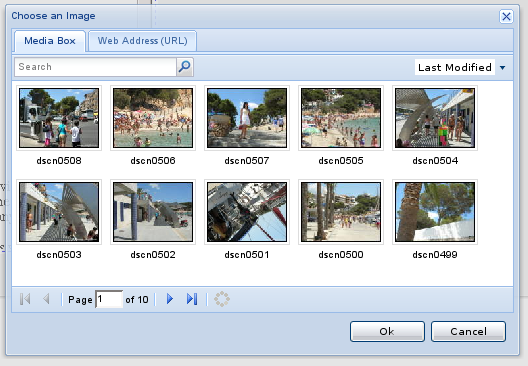
Task: Select the dscn0508 thumbnail
Action: tap(59, 118)
